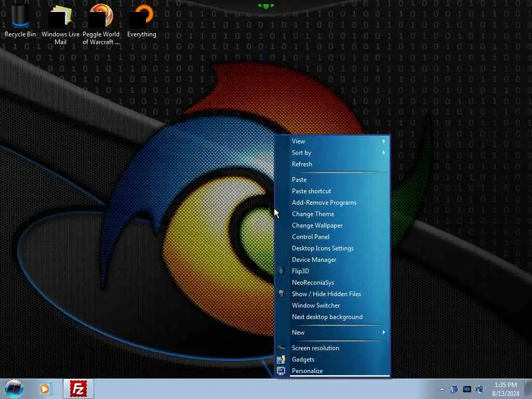Open the New submenu entry
The height and width of the screenshot is (399, 532).
pos(332,332)
